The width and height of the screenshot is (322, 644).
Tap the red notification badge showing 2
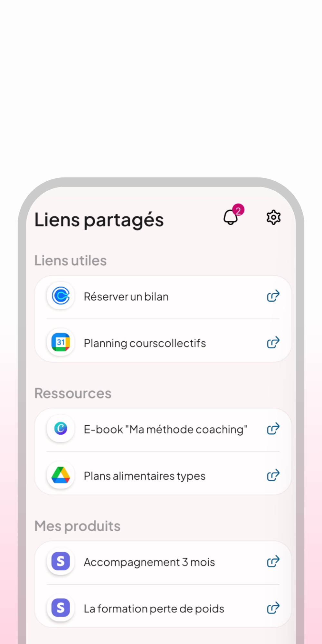click(x=238, y=210)
